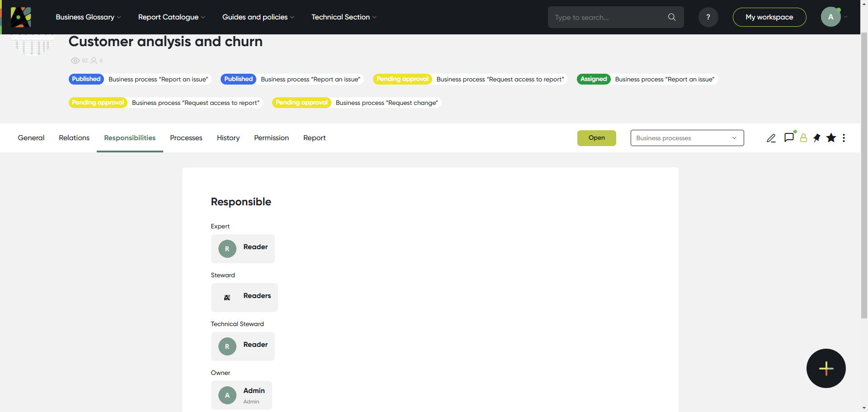Open My workspace

[x=769, y=17]
